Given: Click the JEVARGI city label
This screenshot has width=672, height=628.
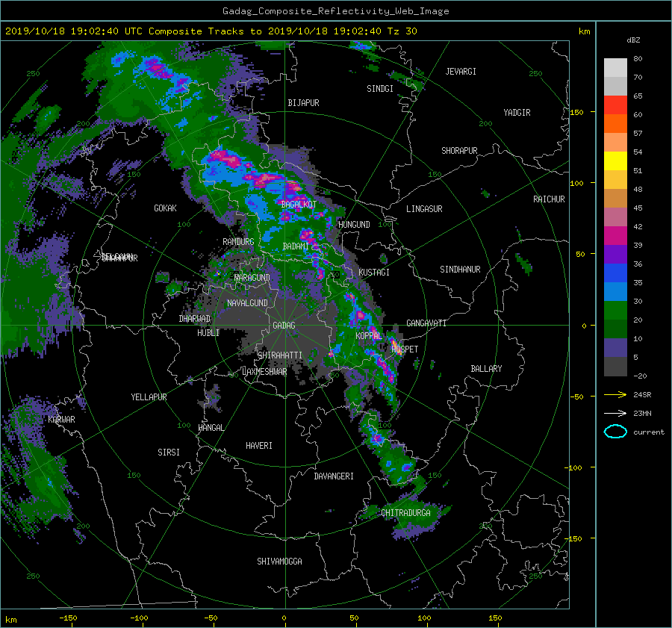Looking at the screenshot, I should (x=461, y=72).
